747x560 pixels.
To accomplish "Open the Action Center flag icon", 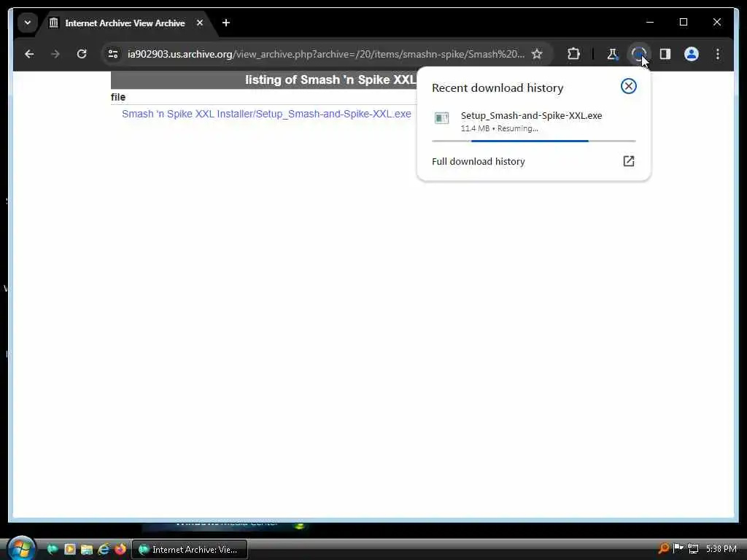I will click(678, 548).
